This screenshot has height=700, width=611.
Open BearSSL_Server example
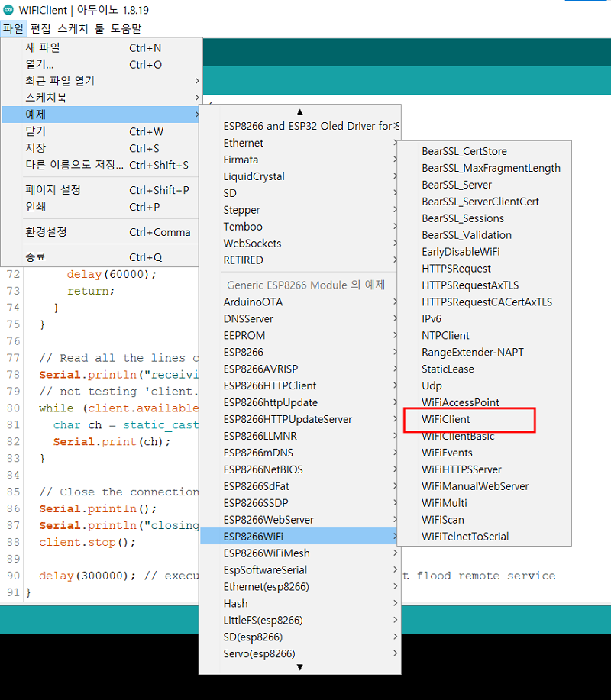click(484, 185)
